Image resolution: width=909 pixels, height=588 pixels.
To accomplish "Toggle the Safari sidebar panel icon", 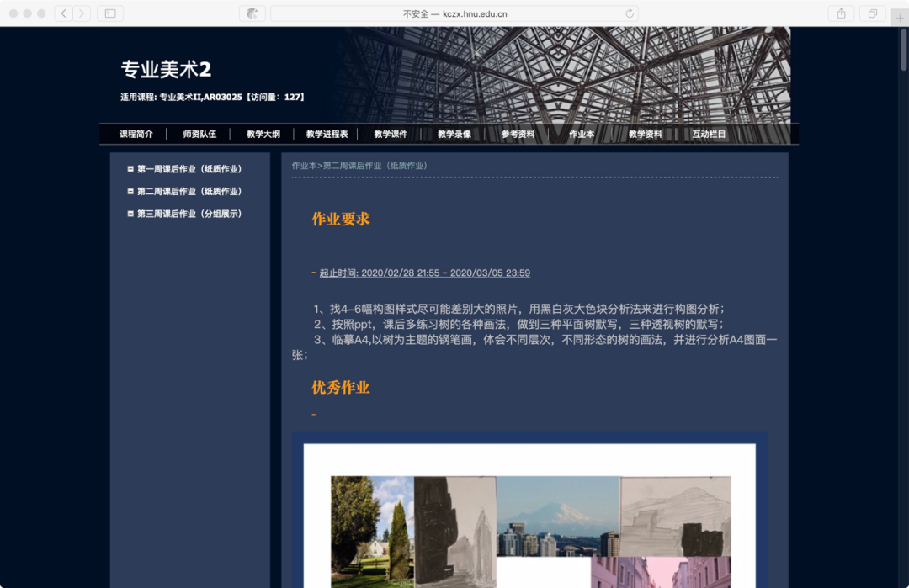I will tap(110, 13).
